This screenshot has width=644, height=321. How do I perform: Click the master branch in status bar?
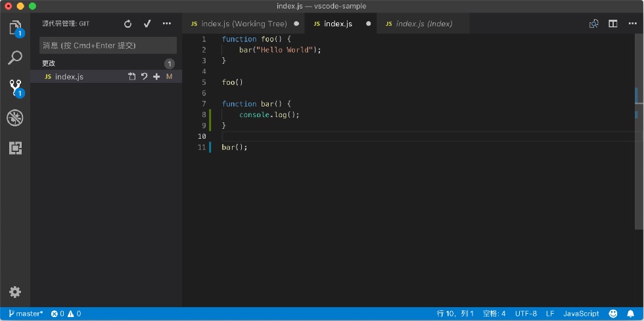tap(26, 314)
